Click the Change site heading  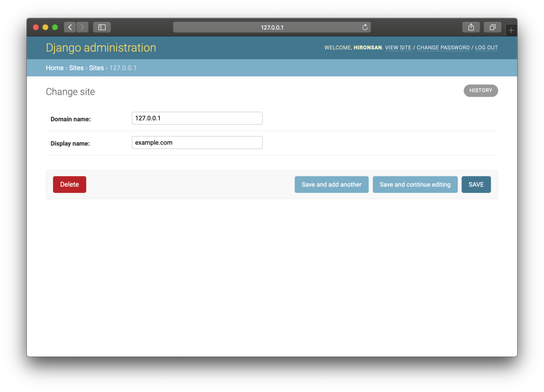click(70, 92)
